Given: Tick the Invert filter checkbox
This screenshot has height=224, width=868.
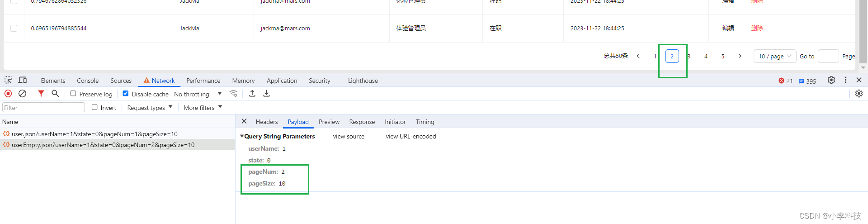Looking at the screenshot, I should click(x=94, y=107).
